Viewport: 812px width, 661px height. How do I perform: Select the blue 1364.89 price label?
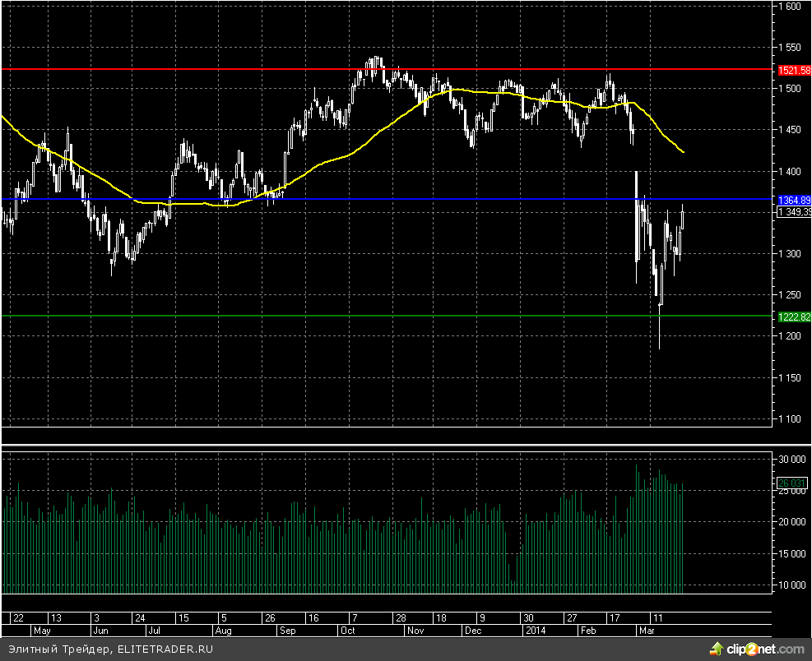[x=793, y=200]
